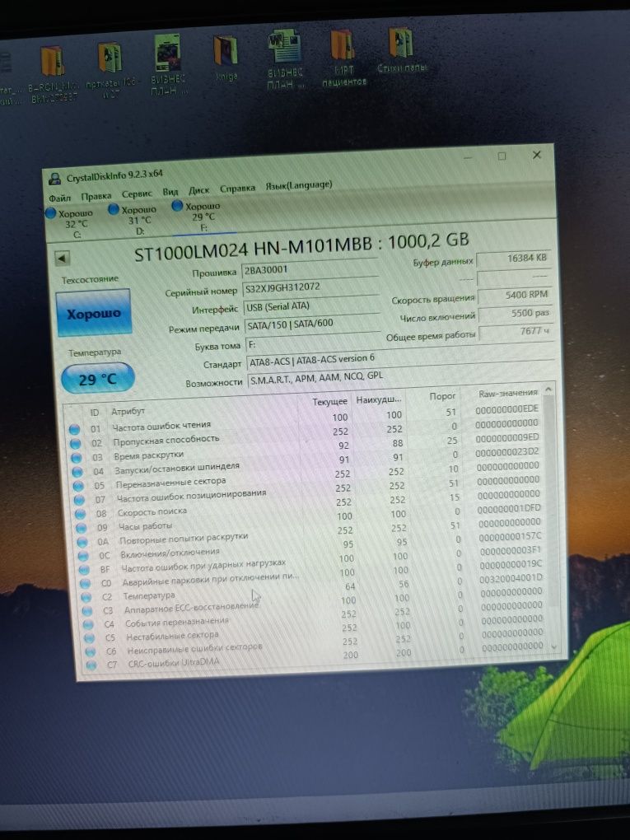
Task: Click the status icon for Переназначенные сектора
Action: tap(78, 486)
